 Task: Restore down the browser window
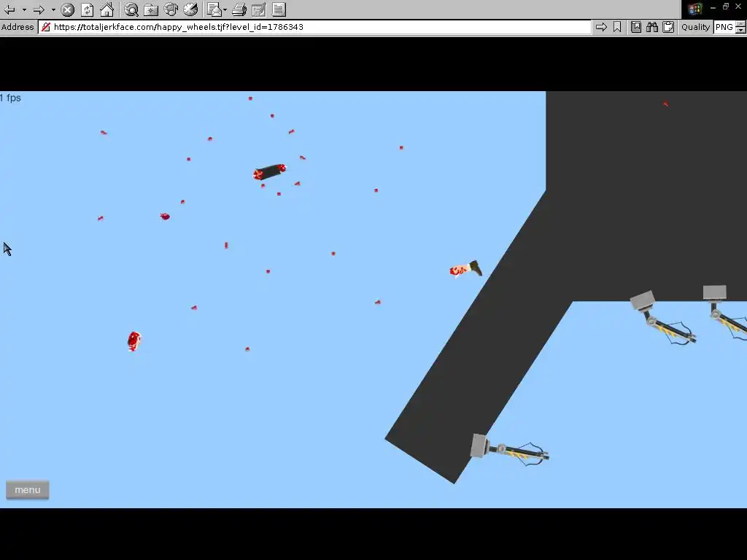click(726, 7)
